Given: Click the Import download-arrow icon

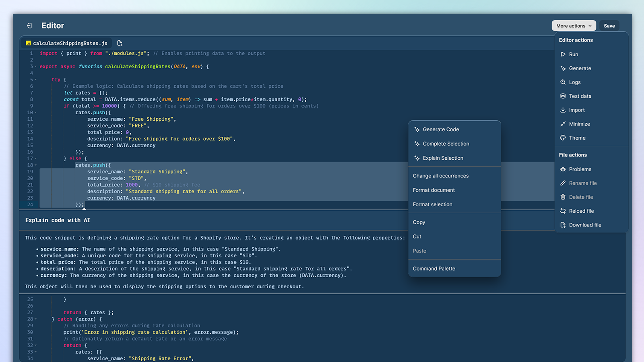Looking at the screenshot, I should point(563,110).
